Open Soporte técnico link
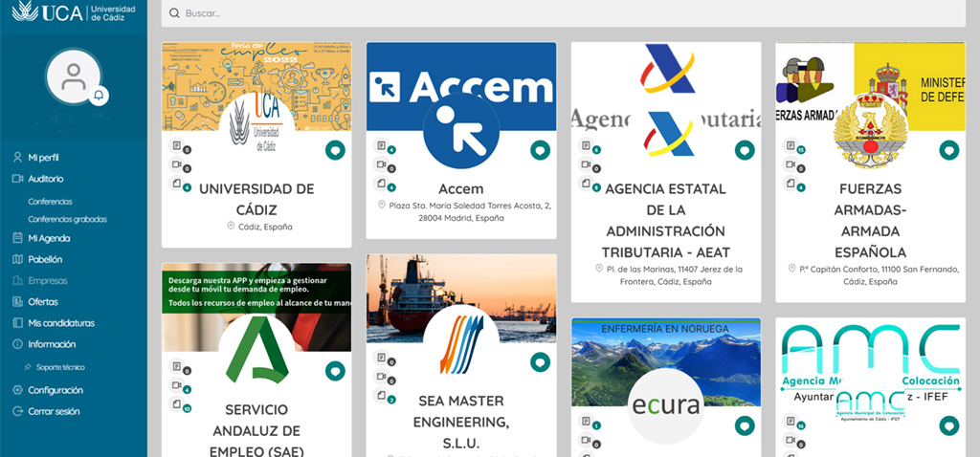Screen dimensions: 980x457 61,367
